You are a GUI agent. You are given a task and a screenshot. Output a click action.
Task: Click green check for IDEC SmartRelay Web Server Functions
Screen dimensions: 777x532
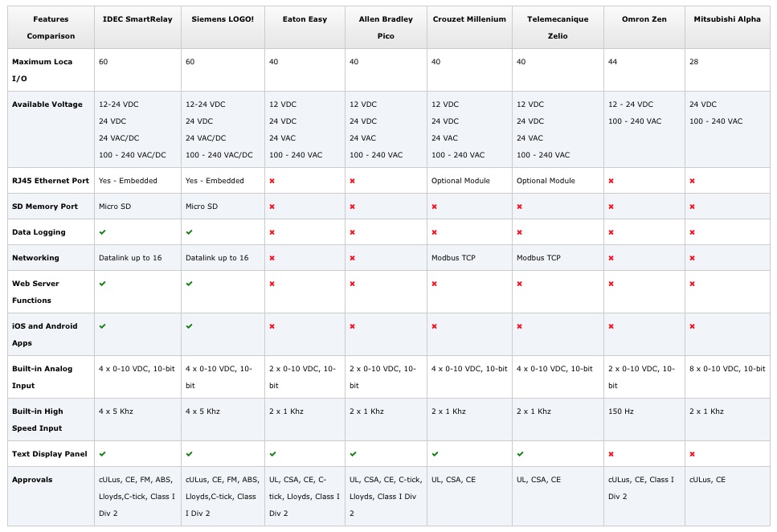pyautogui.click(x=103, y=284)
